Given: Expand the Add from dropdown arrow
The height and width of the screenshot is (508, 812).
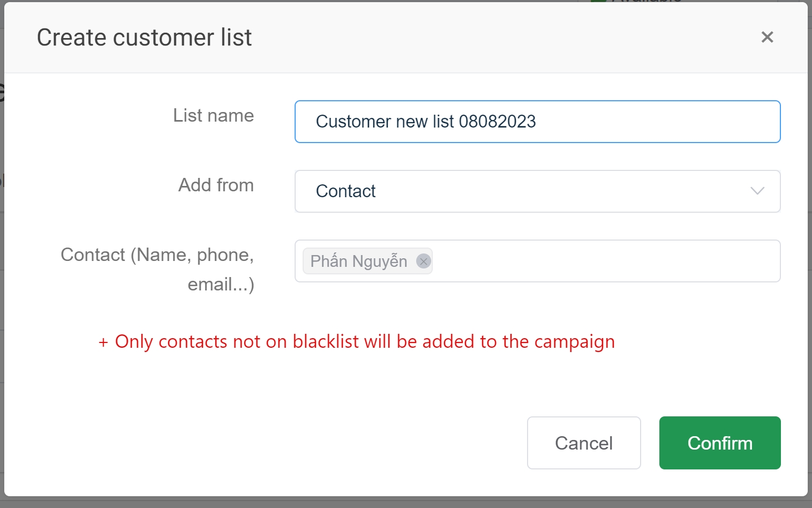Looking at the screenshot, I should coord(757,191).
